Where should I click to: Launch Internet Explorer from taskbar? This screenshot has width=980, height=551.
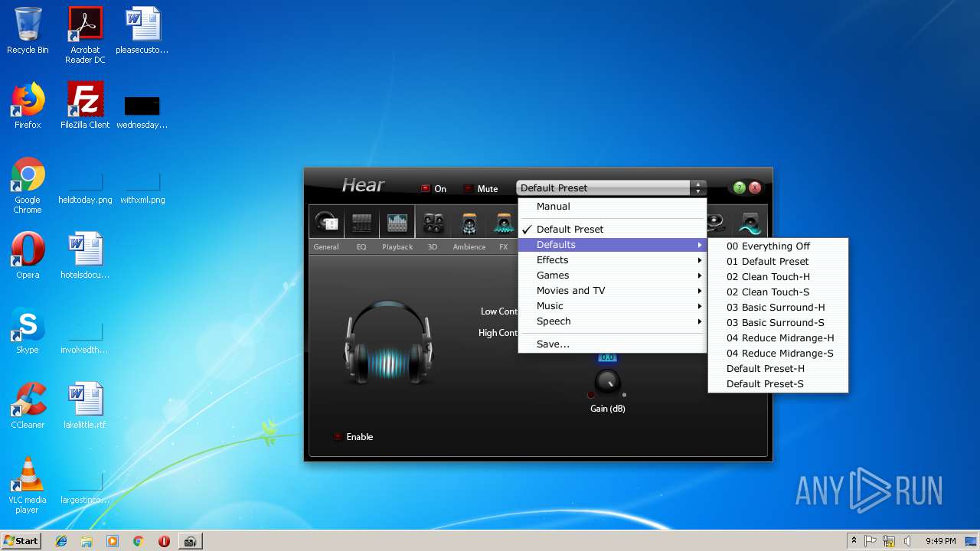coord(61,541)
